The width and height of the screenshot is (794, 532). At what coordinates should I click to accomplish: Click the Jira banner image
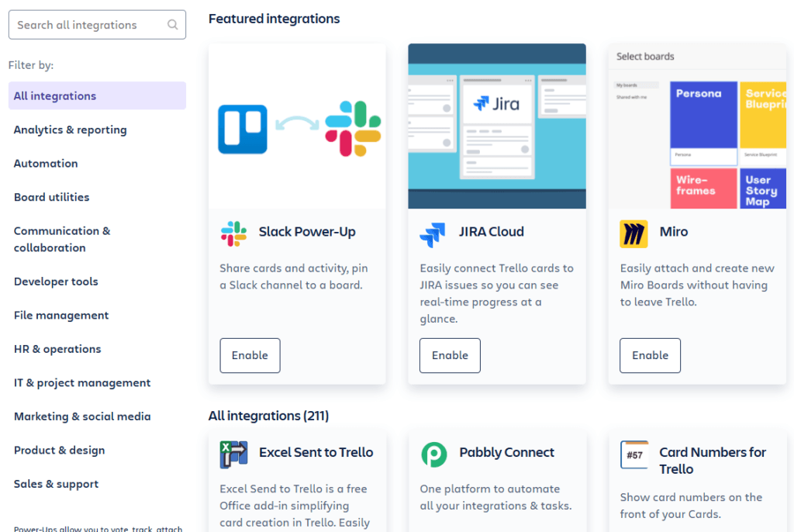(497, 126)
